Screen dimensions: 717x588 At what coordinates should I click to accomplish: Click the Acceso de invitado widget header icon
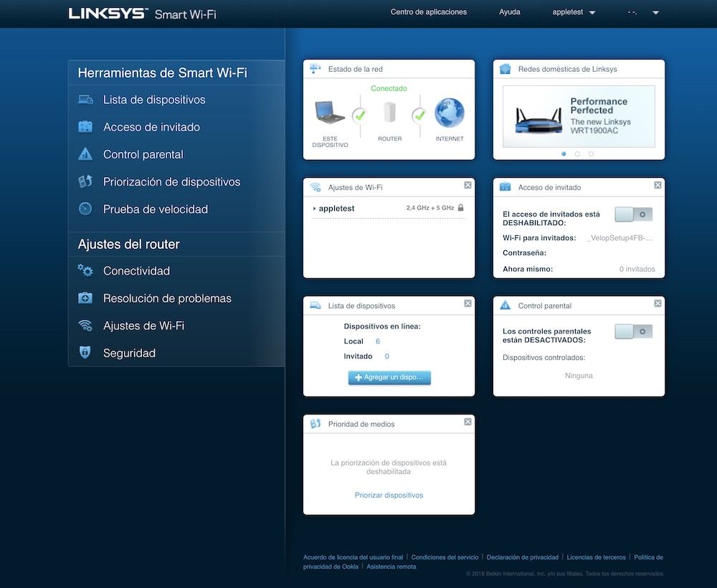505,186
